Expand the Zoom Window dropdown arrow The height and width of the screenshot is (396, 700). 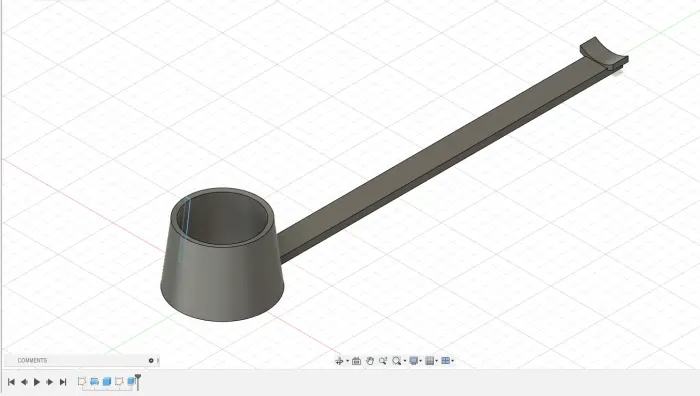pos(405,361)
